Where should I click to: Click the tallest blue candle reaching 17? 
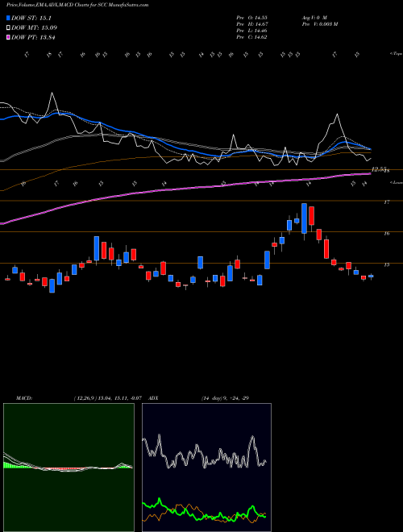[x=305, y=218]
